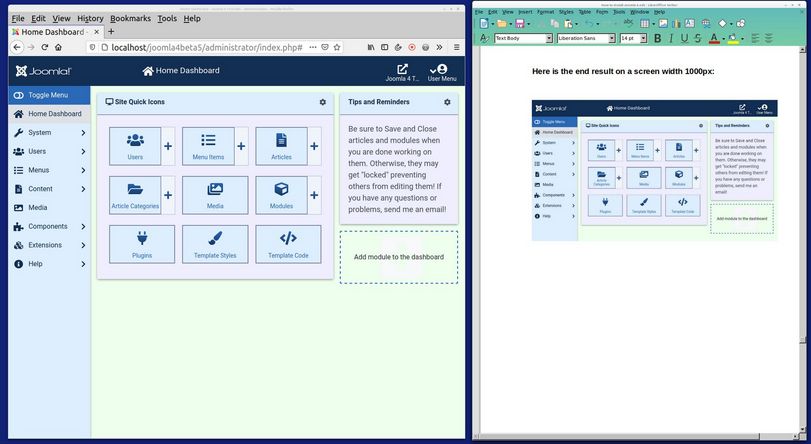Open Firefox Bookmarks menu
811x444 pixels.
pos(130,18)
